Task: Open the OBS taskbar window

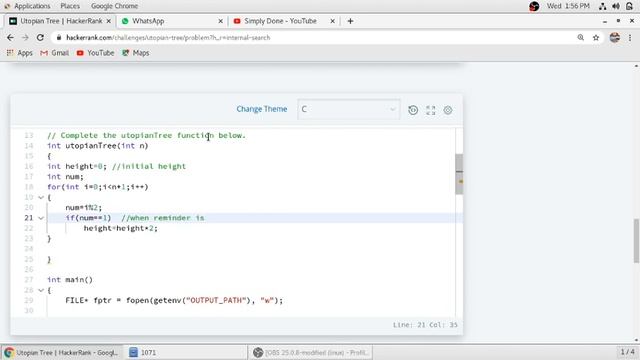Action: point(310,352)
